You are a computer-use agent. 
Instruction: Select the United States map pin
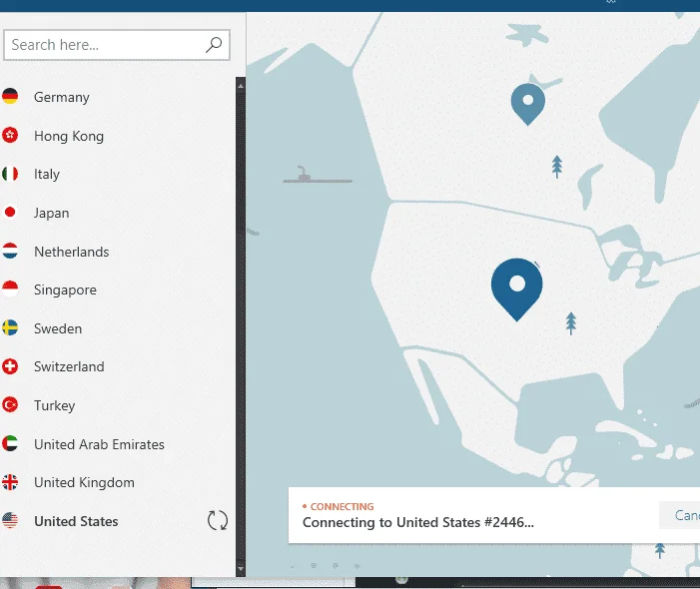[x=517, y=290]
